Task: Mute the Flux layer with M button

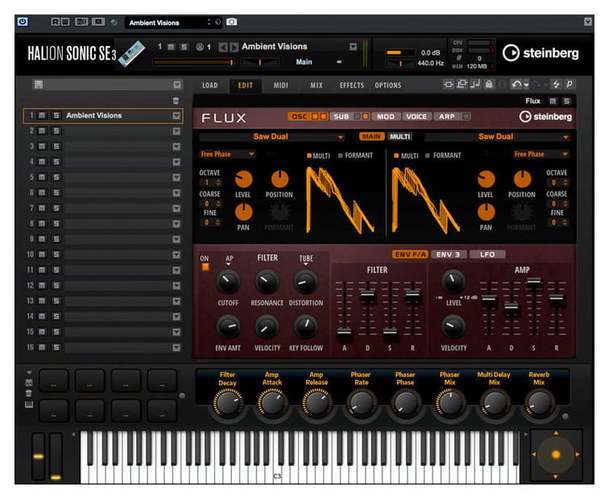Action: tap(552, 101)
